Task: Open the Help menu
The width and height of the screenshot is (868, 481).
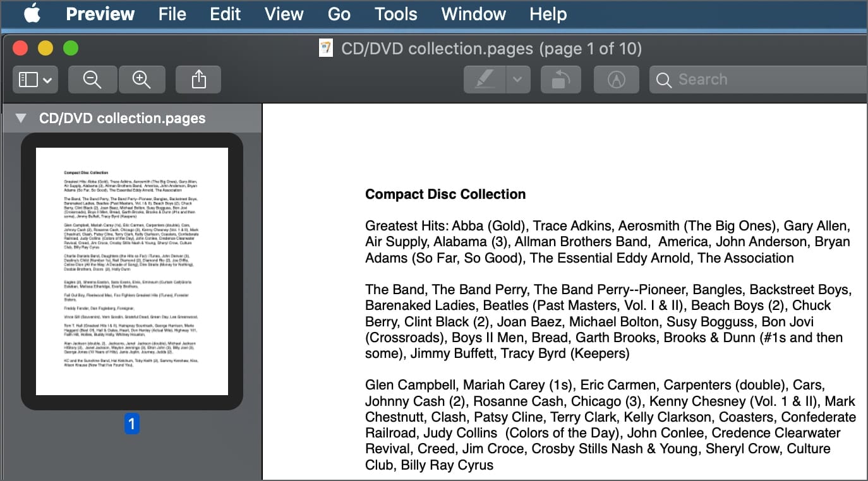Action: click(x=548, y=14)
